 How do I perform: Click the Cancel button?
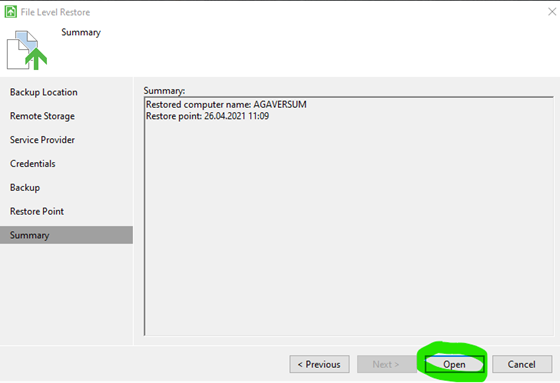point(522,364)
